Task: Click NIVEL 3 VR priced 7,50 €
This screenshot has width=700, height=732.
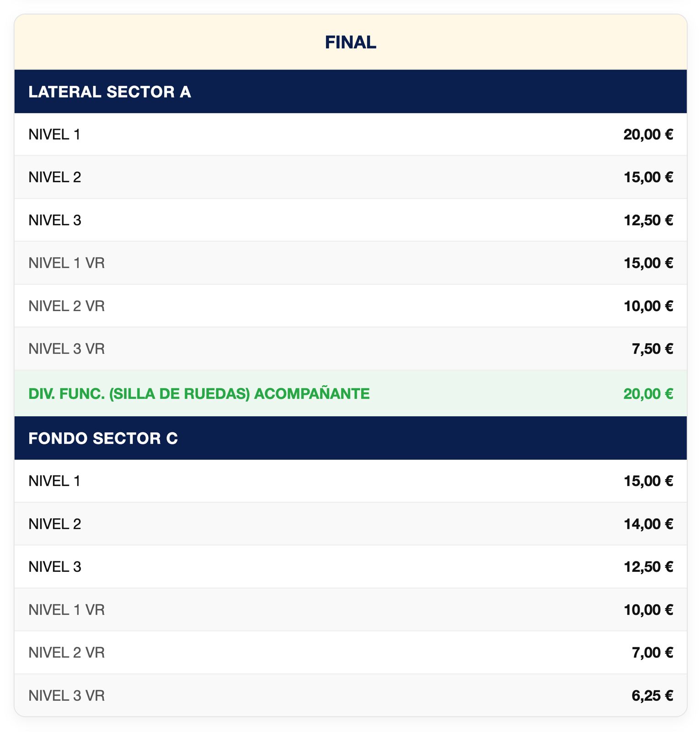Action: pos(350,349)
